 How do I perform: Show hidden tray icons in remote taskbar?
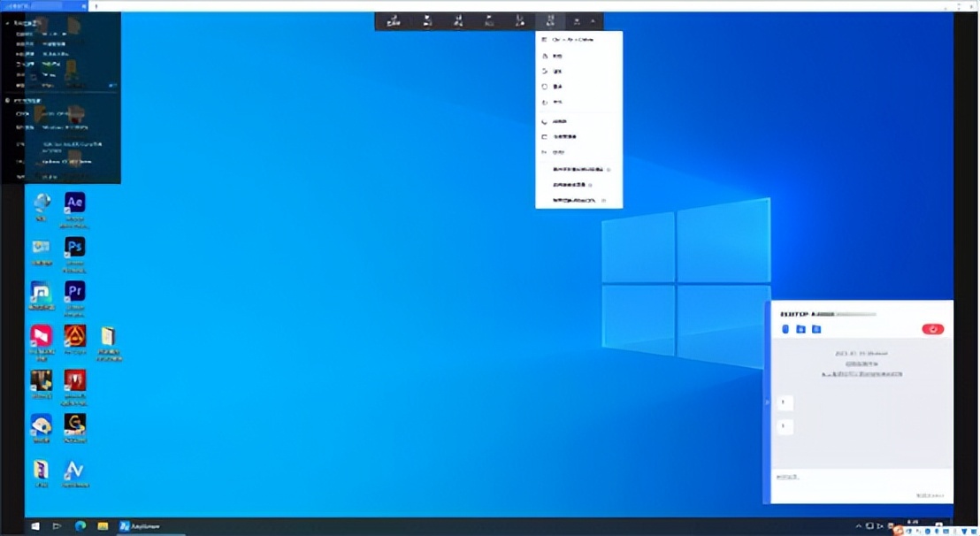[859, 526]
